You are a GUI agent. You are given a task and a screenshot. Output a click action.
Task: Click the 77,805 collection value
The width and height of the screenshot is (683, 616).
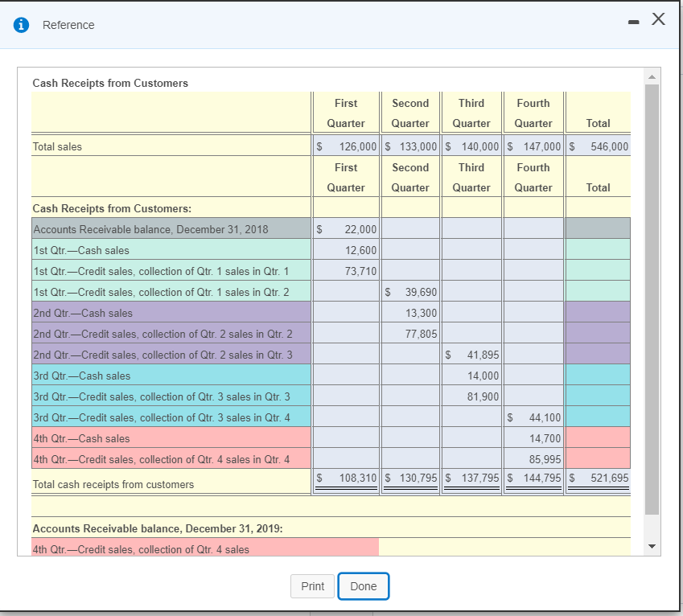[x=421, y=334]
